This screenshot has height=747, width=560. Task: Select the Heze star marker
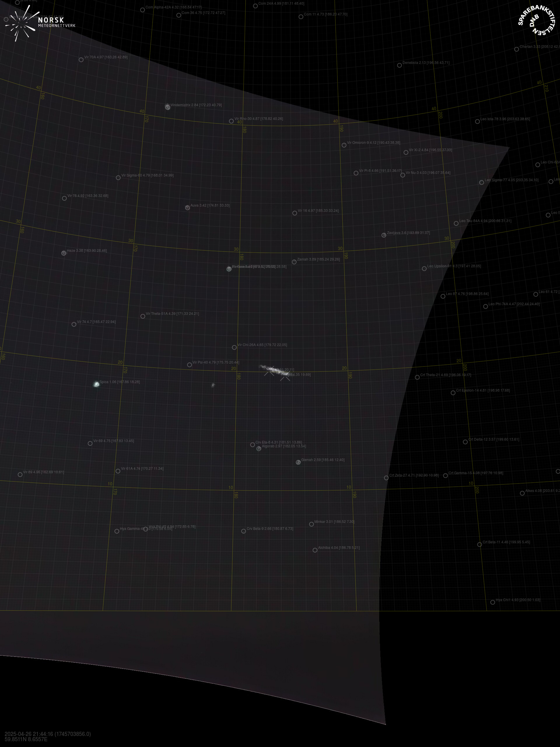coord(64,253)
